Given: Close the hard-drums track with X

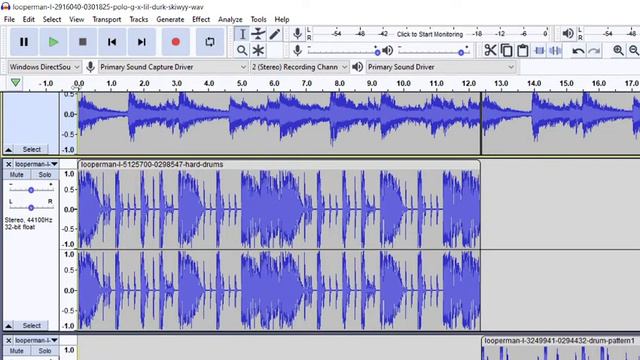Looking at the screenshot, I should [x=8, y=164].
